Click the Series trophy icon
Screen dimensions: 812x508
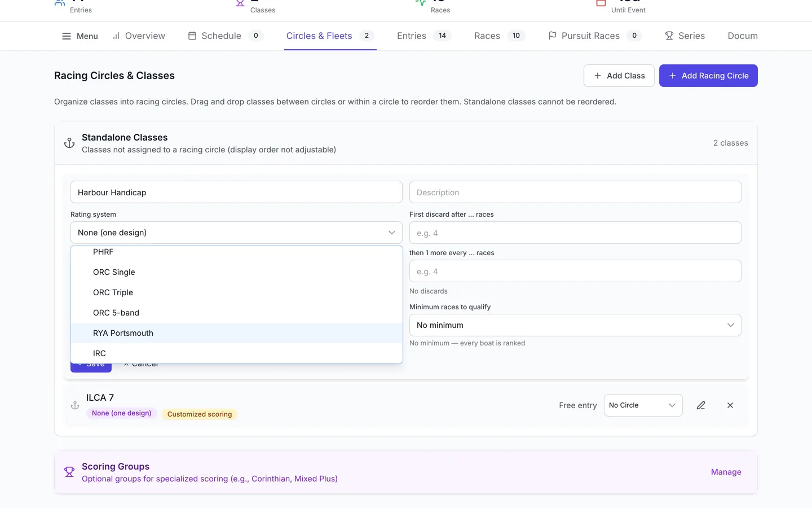(x=669, y=36)
